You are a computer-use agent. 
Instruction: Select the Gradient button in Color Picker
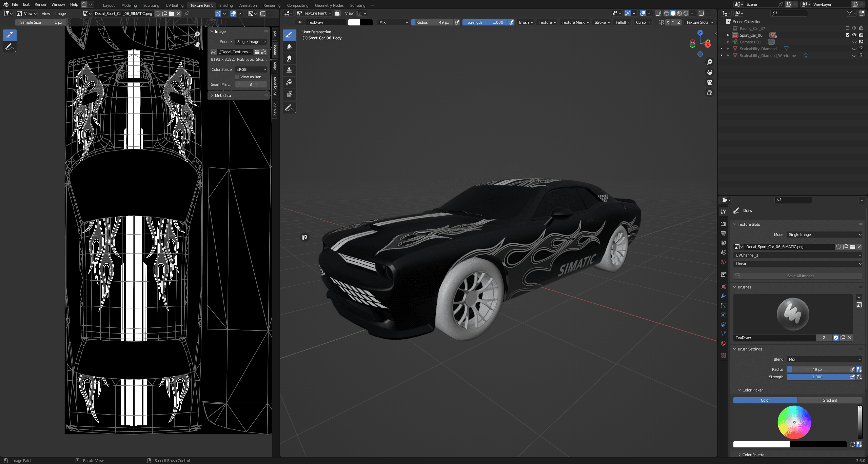(x=830, y=400)
